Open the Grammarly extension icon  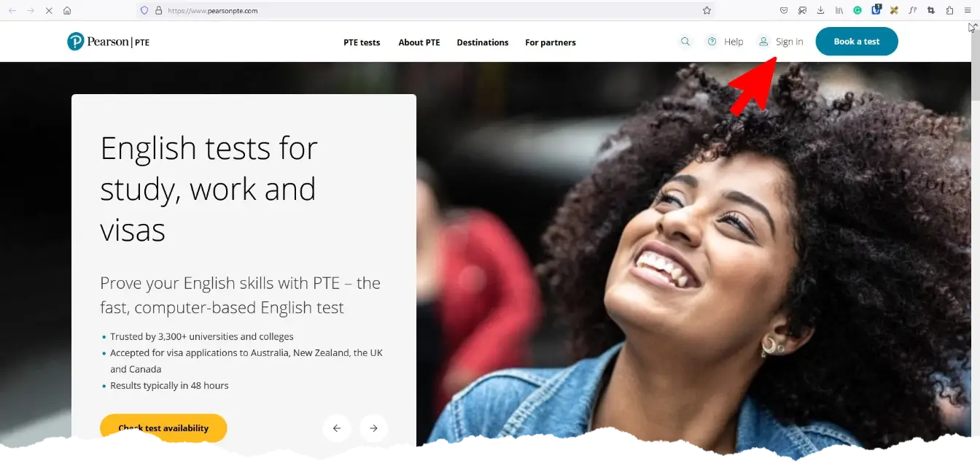tap(857, 10)
